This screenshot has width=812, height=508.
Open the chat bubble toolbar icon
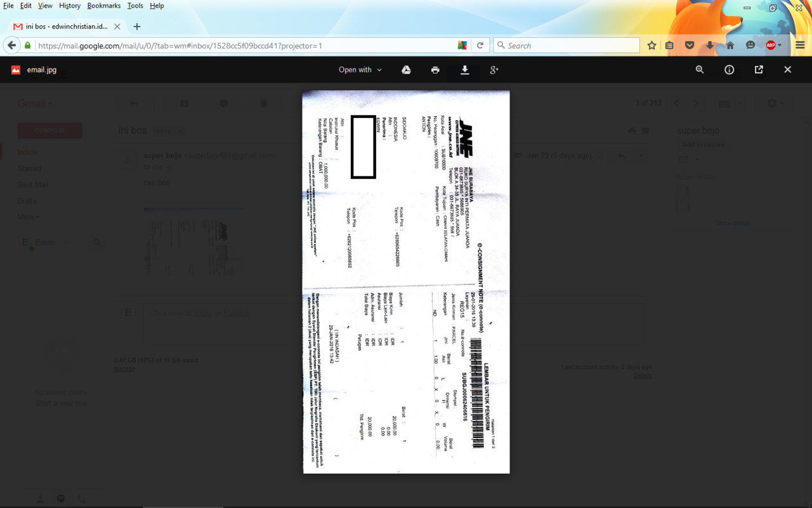coord(750,46)
